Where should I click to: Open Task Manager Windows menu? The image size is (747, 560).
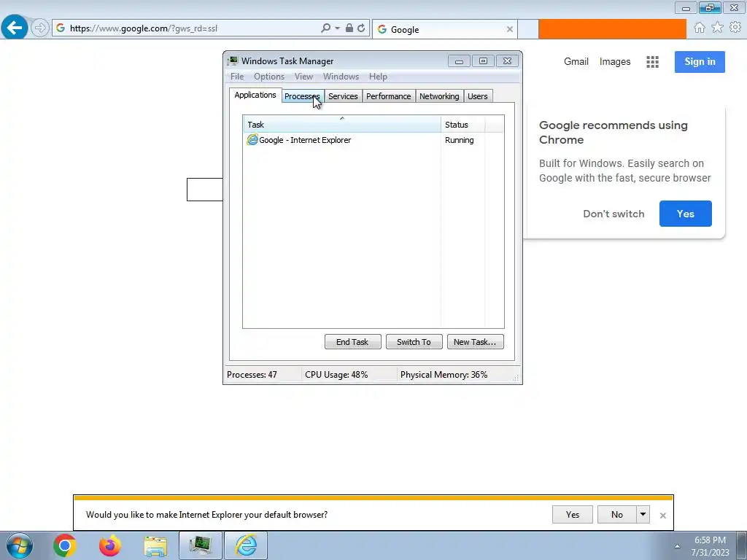pos(341,77)
